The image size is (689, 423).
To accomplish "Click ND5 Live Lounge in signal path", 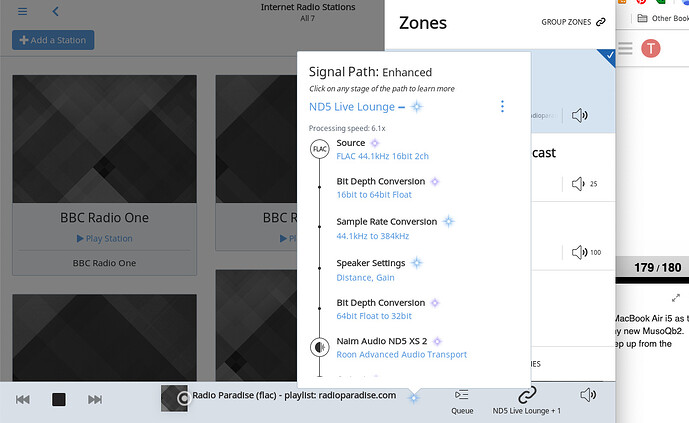I will pyautogui.click(x=351, y=107).
